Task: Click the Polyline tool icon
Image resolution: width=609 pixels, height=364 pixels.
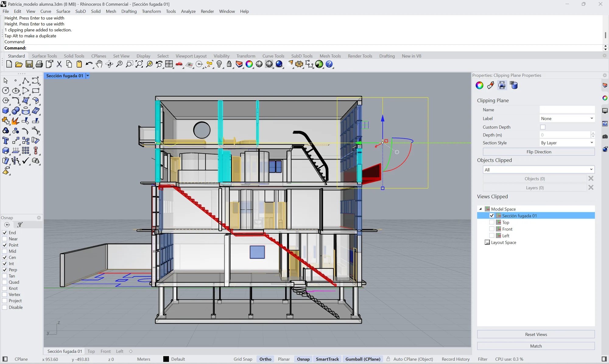Action: [x=26, y=81]
